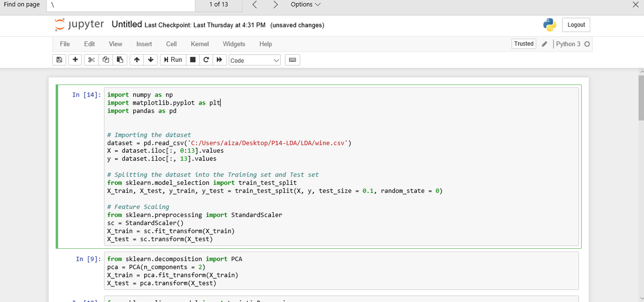The width and height of the screenshot is (644, 302).
Task: Run the current cell
Action: click(x=173, y=60)
